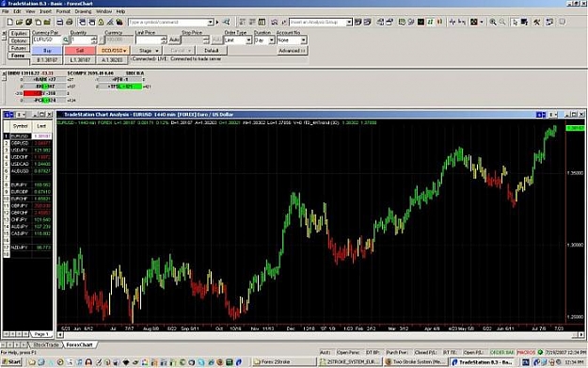This screenshot has height=368, width=588.
Task: Click the bid price button B 1.38187
Action: click(47, 60)
